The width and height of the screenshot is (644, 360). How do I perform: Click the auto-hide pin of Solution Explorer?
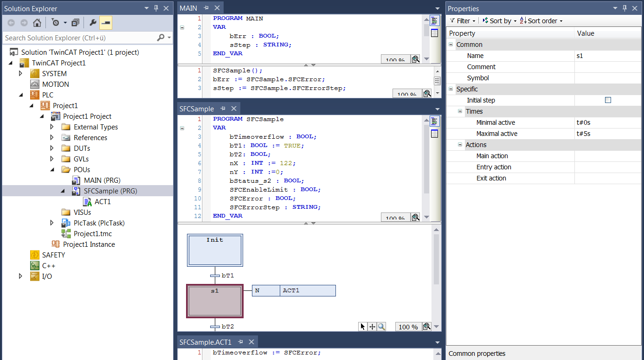(x=156, y=8)
